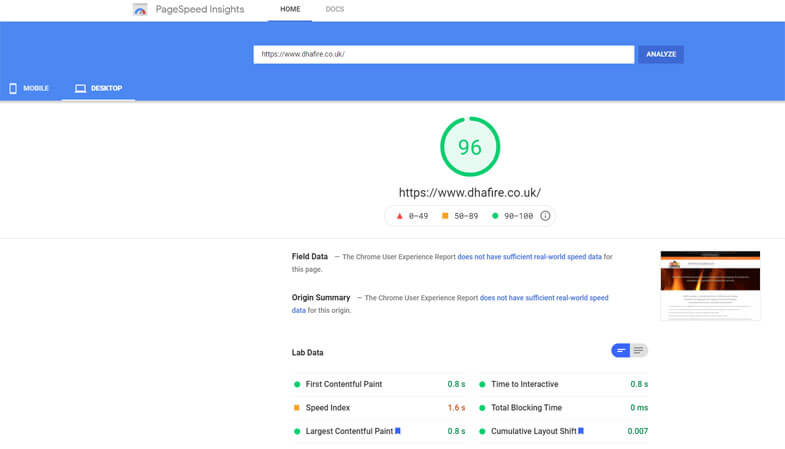Screen dimensions: 785x449
Task: Click the Speed Index 1.6 s value
Action: 456,407
